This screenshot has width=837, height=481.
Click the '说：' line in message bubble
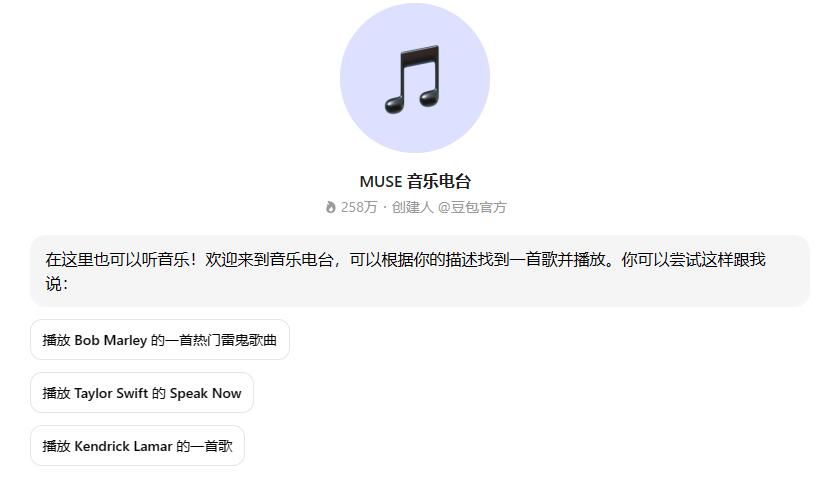click(57, 284)
